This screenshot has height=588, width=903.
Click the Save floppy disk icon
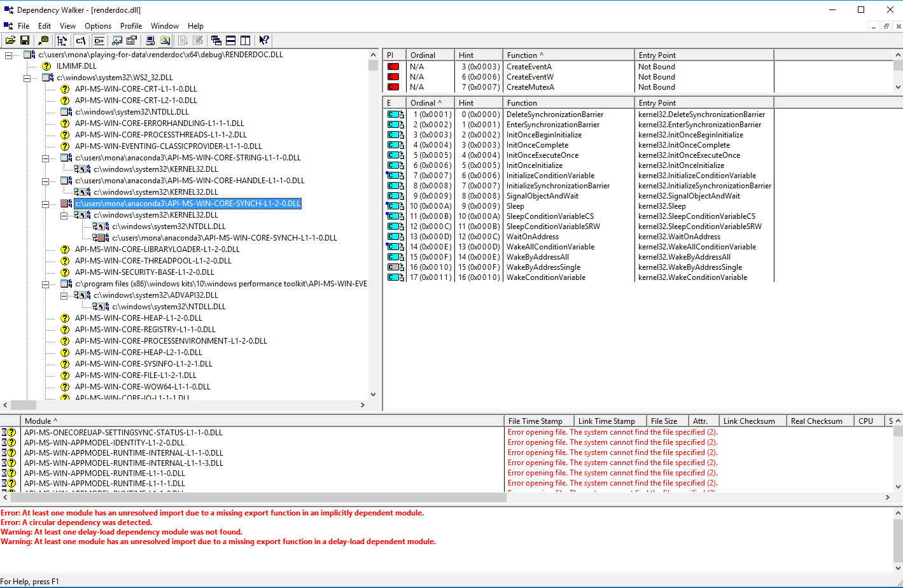[25, 41]
